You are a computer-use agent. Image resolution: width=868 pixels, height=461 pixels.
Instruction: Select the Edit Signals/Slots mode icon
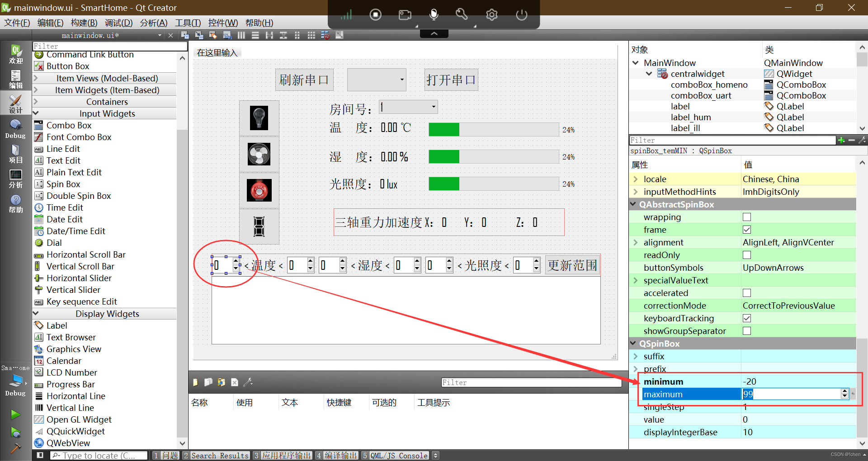[x=199, y=35]
